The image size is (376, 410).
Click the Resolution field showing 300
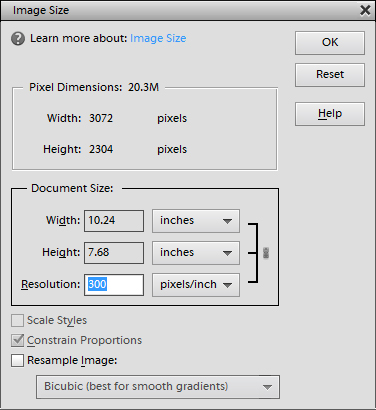point(114,285)
